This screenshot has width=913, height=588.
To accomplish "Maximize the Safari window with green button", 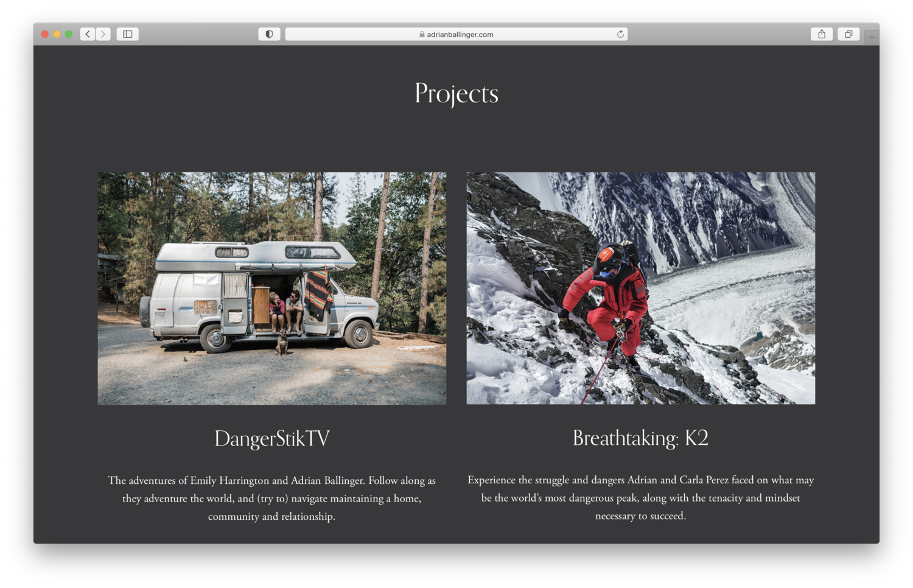I will [x=69, y=34].
